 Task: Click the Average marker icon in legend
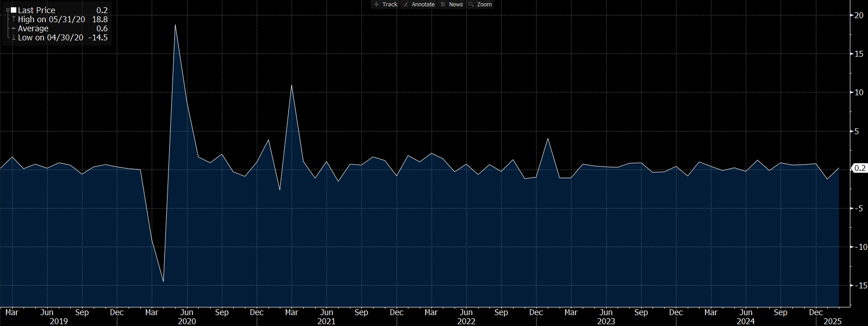coord(14,29)
